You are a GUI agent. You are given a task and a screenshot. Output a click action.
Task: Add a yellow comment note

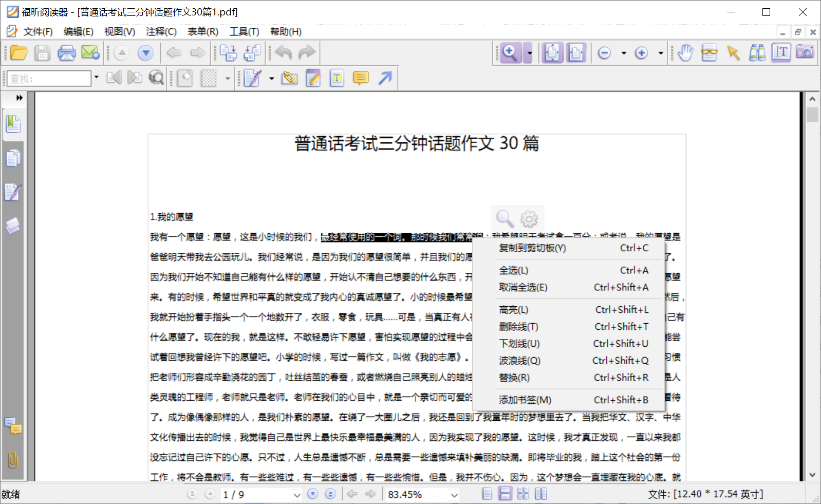[x=361, y=78]
